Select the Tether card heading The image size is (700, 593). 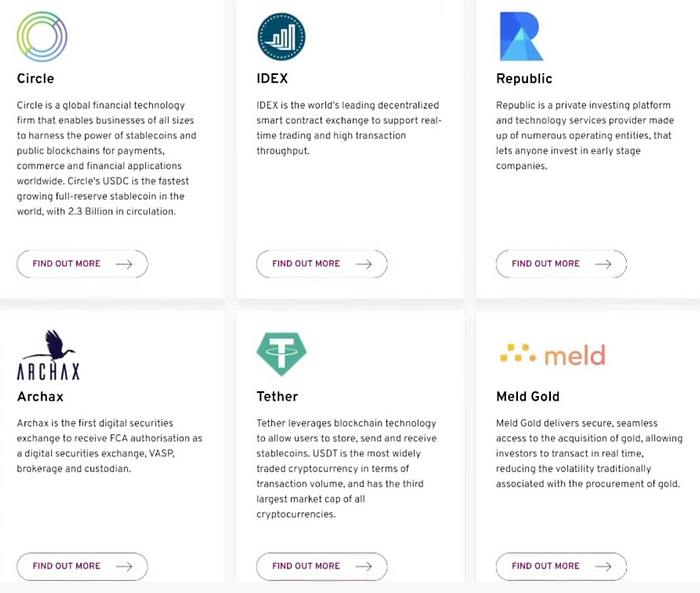coord(277,397)
